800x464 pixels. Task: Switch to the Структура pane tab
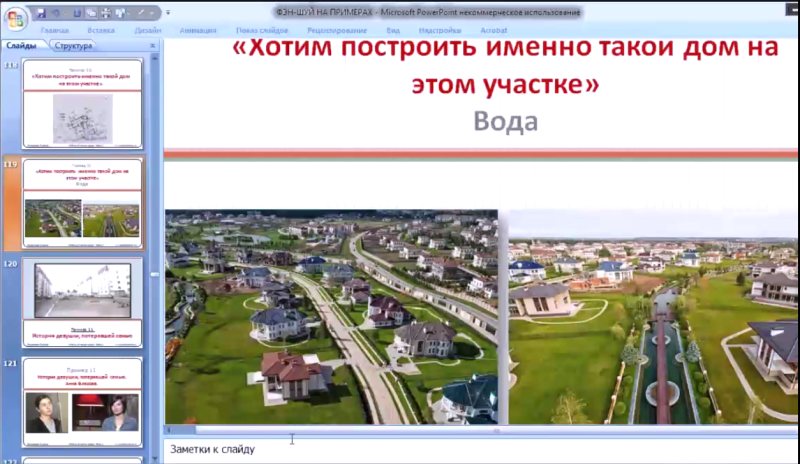(x=73, y=45)
